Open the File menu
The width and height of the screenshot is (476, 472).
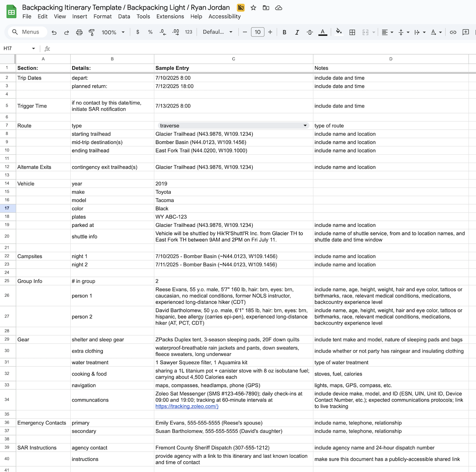[27, 16]
